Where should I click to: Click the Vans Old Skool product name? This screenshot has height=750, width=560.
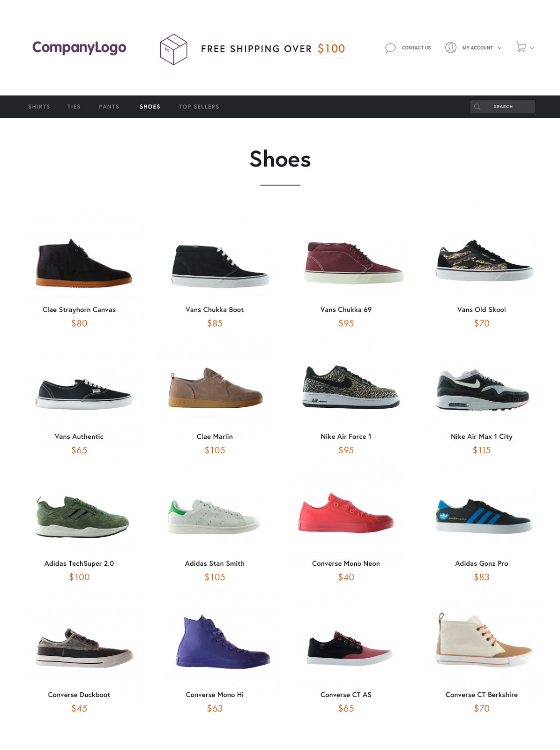(482, 309)
